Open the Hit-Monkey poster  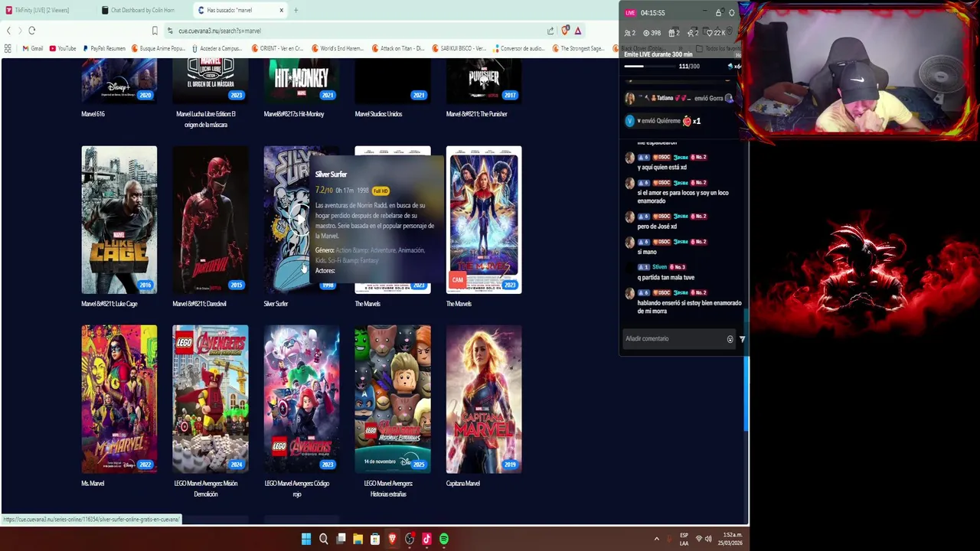[x=302, y=80]
